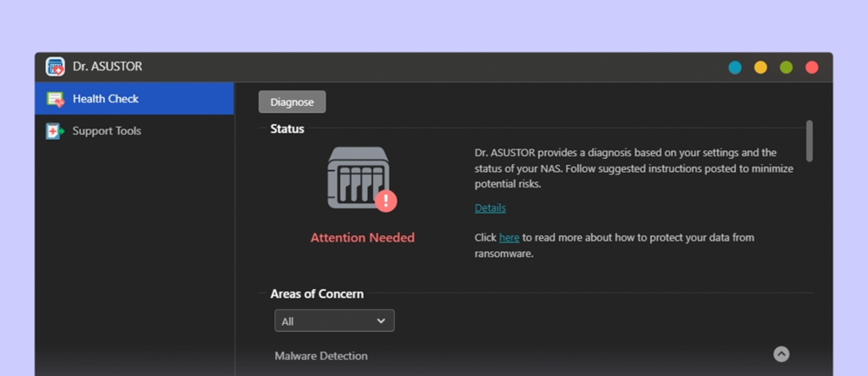This screenshot has width=868, height=376.
Task: Click the green window control button
Action: tap(786, 68)
